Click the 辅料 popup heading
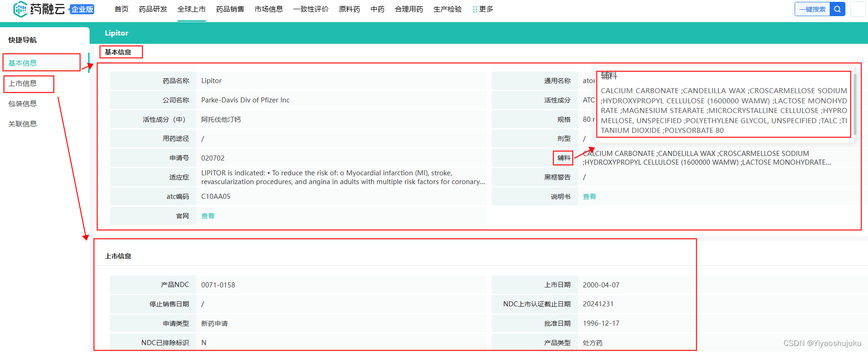Image resolution: width=868 pixels, height=352 pixels. coord(609,76)
